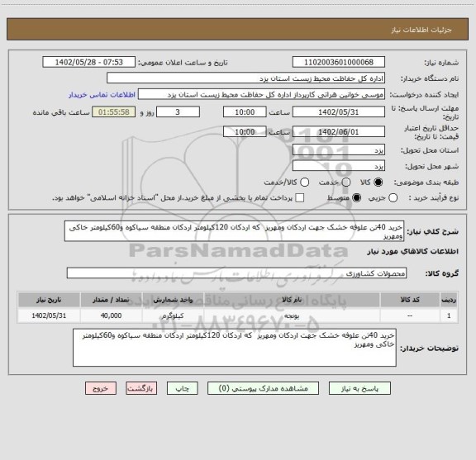Click the توضیحات خریدار text area
Image resolution: width=476 pixels, height=460 pixels.
[235, 348]
